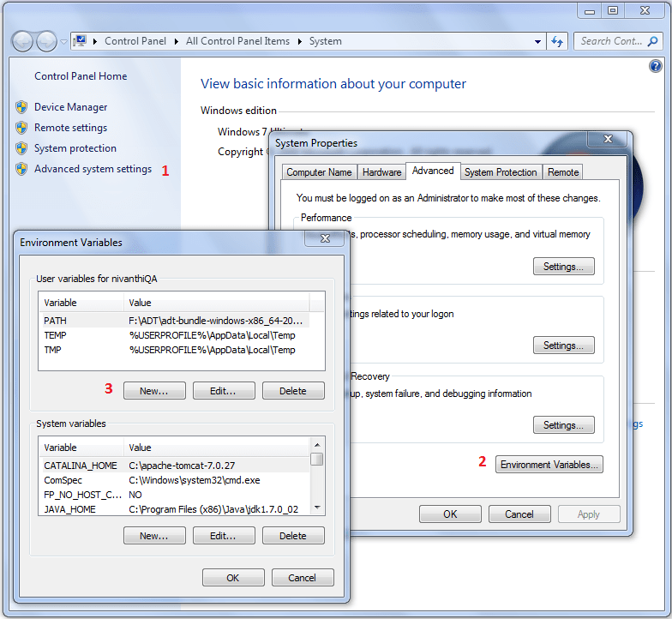Expand arrow after All Control Panel Items
672x619 pixels.
click(300, 41)
